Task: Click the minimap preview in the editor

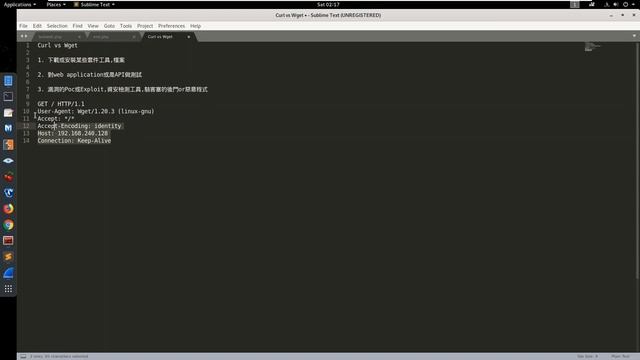Action: (x=593, y=47)
